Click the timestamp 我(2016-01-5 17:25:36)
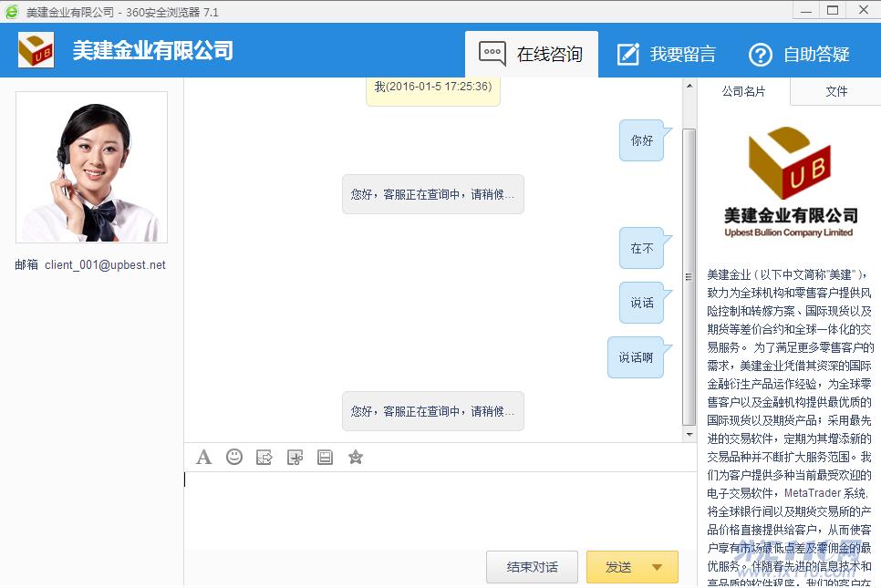This screenshot has width=881, height=588. pos(433,87)
